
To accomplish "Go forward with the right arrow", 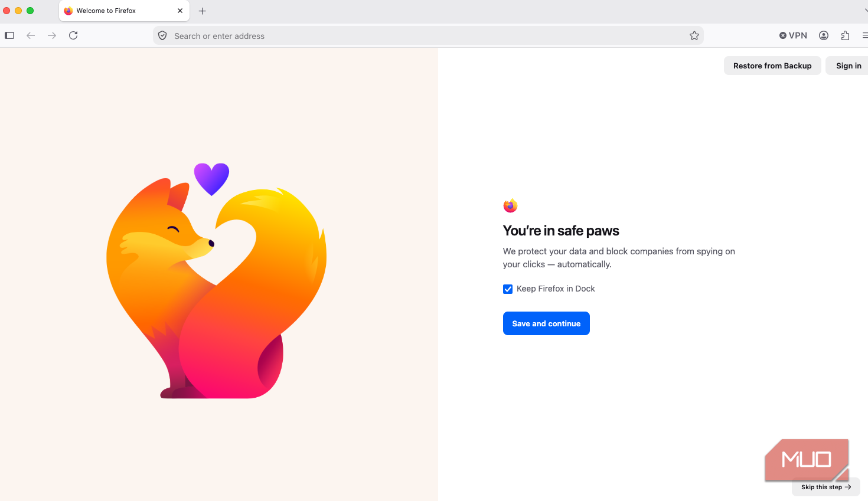I will (x=52, y=35).
